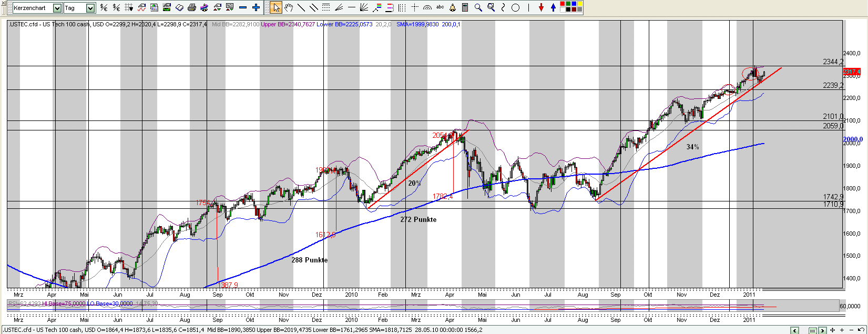This screenshot has width=868, height=334.
Task: Open the Kerzenchart chart type dropdown
Action: [57, 8]
